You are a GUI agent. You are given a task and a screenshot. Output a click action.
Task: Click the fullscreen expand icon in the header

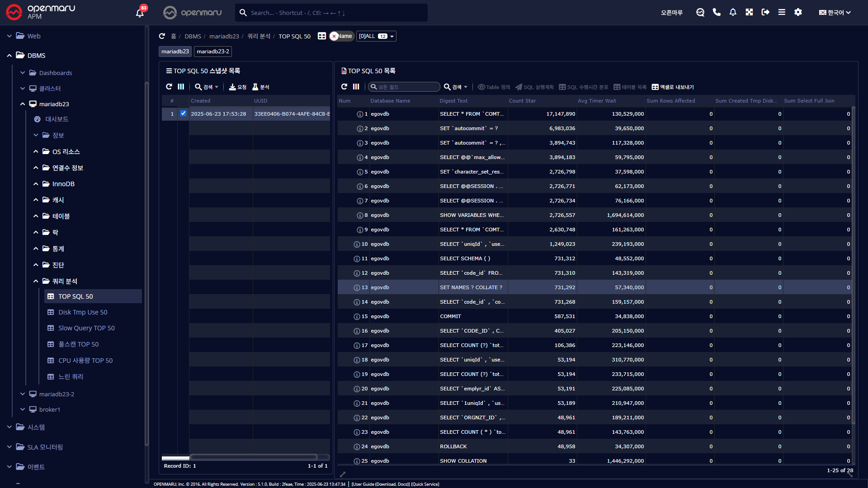point(749,12)
